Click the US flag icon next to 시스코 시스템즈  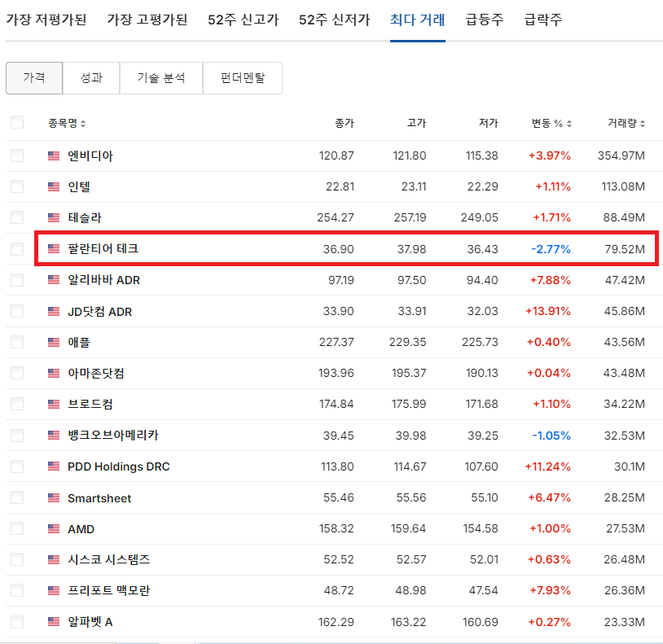click(x=54, y=560)
